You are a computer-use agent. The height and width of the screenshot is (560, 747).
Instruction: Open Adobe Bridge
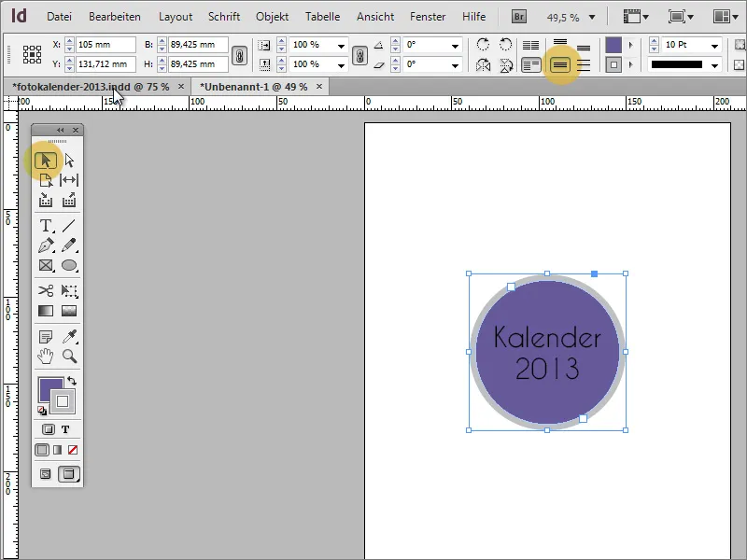pyautogui.click(x=519, y=17)
